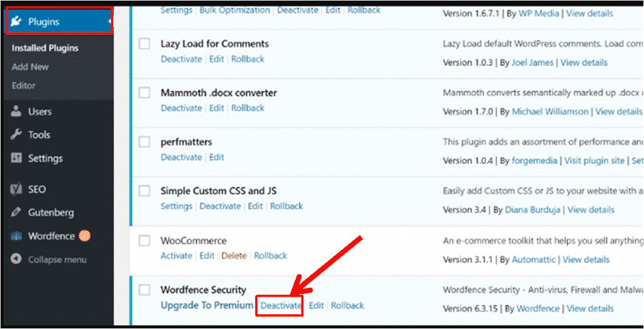This screenshot has height=329, width=644.
Task: Click the orange Wordfence notification badge
Action: (x=84, y=236)
